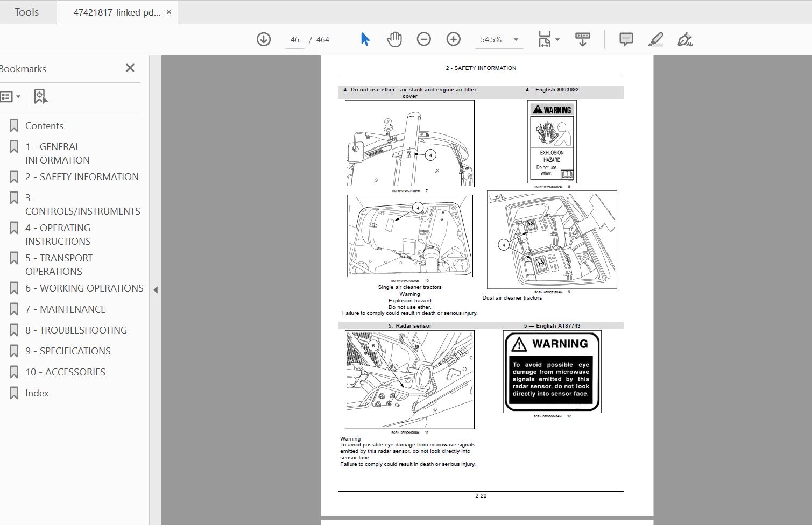Image resolution: width=812 pixels, height=525 pixels.
Task: Open the sign document pen icon
Action: pos(684,39)
